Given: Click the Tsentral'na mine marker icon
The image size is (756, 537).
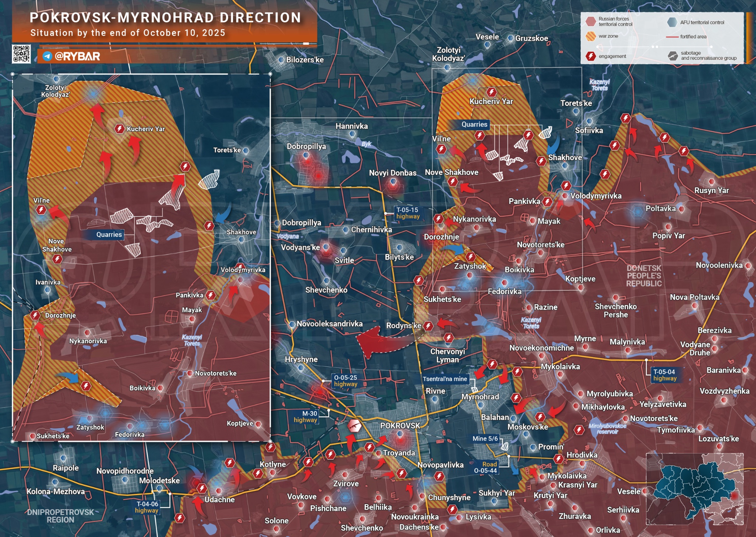Looking at the screenshot, I should coord(474,390).
